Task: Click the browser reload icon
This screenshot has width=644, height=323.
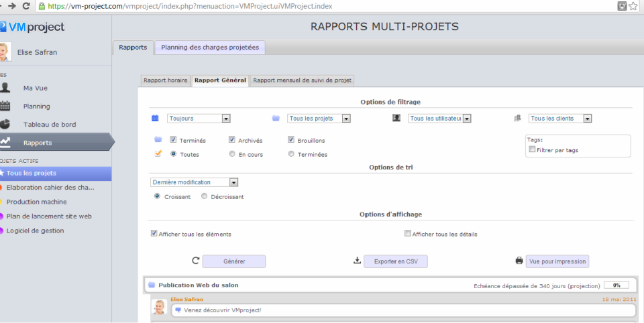Action: coord(26,6)
